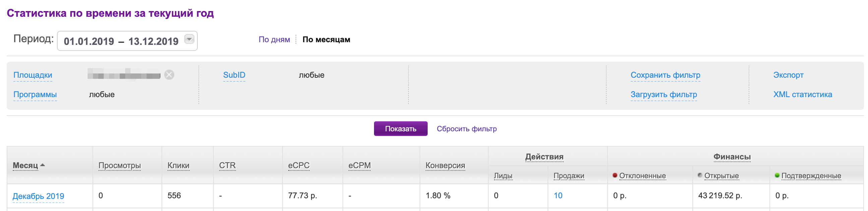Open the Декабрь 2019 month row
This screenshot has width=868, height=211.
pos(39,196)
